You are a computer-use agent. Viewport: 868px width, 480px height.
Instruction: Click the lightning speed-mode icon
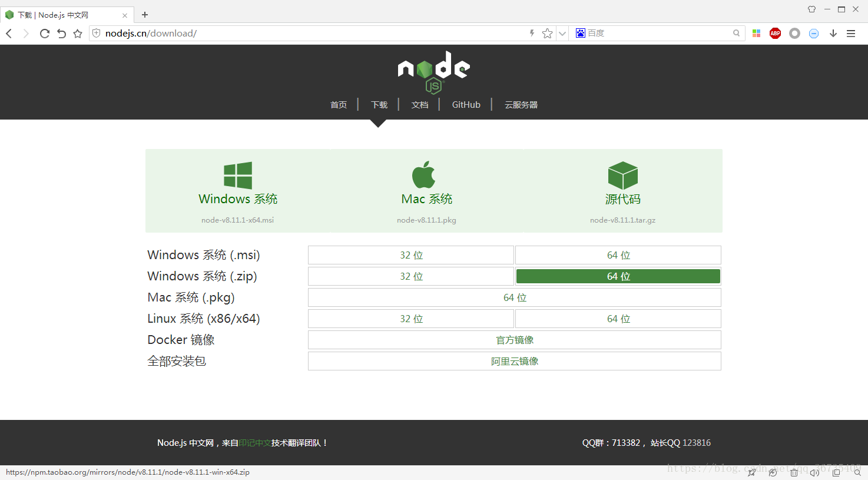532,33
